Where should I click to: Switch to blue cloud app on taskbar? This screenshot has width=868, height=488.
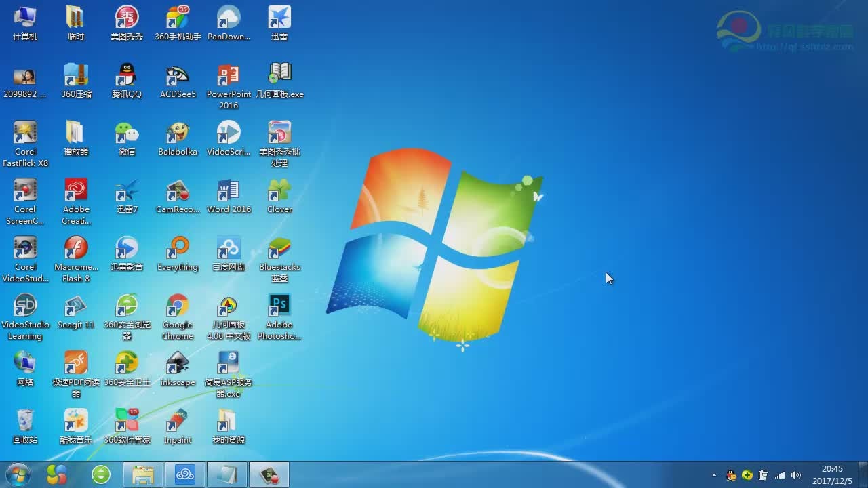185,474
